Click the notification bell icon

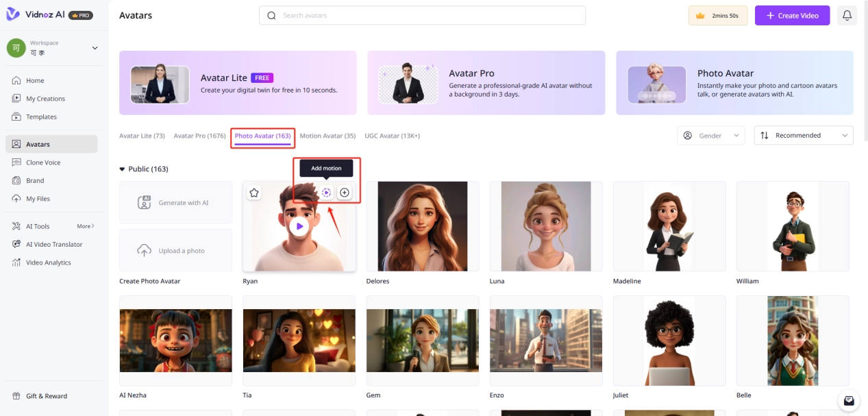(x=847, y=15)
